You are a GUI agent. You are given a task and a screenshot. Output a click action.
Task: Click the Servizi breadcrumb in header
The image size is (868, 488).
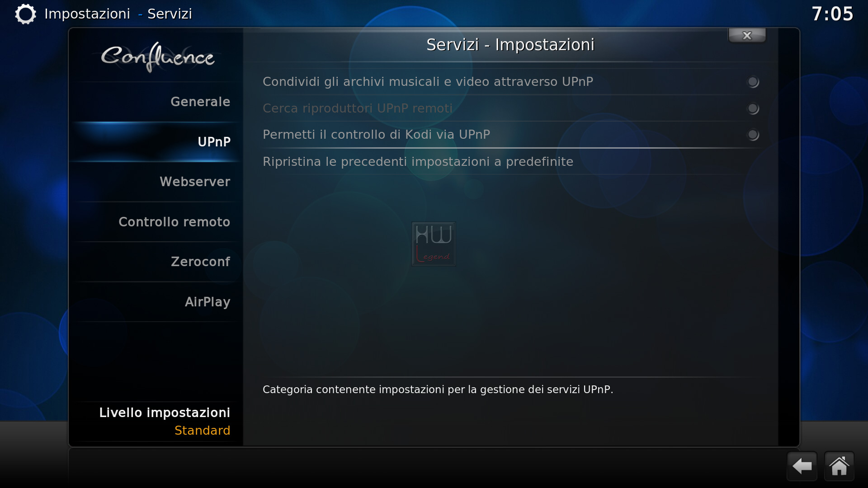click(x=170, y=14)
